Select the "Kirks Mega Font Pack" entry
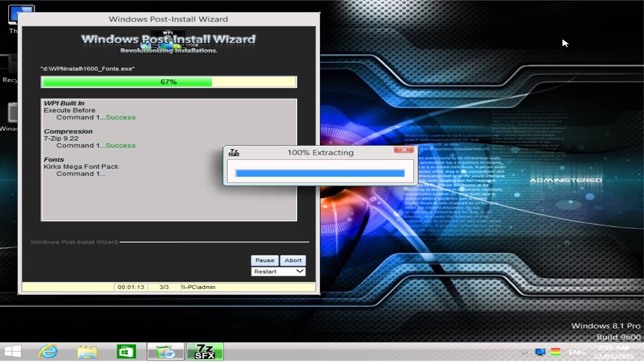The width and height of the screenshot is (644, 362). pos(81,166)
